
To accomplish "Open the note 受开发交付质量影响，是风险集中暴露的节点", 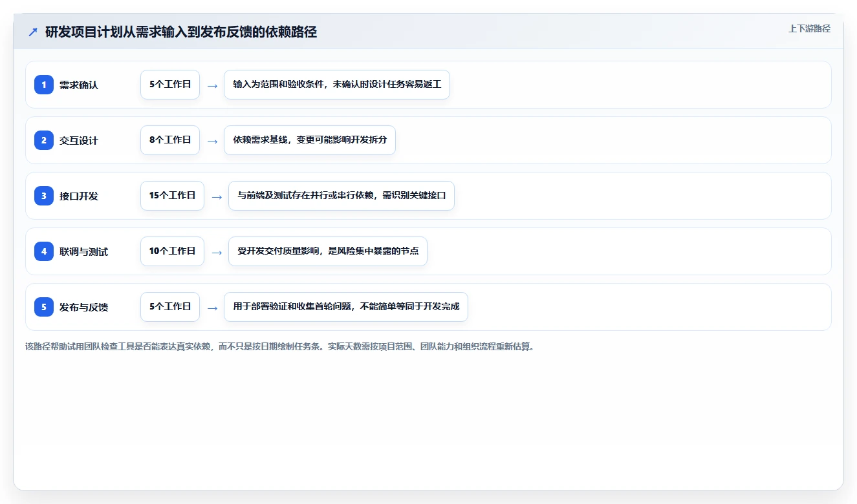I will pyautogui.click(x=328, y=251).
